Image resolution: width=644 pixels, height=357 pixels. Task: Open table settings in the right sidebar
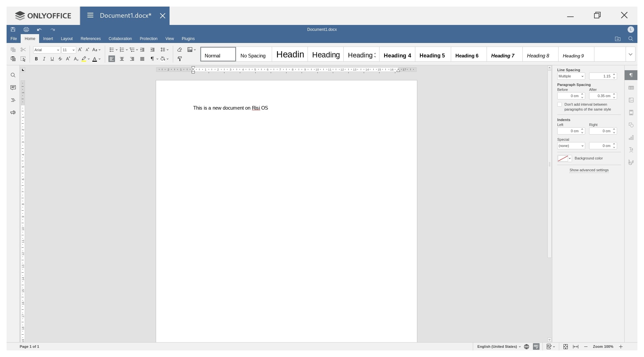click(631, 88)
